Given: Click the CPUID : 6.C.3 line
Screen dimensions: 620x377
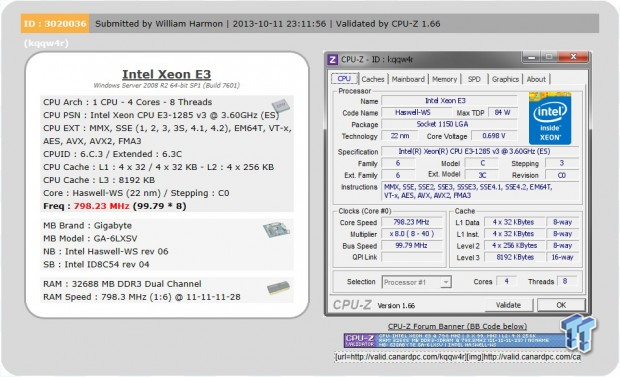Looking at the screenshot, I should tap(112, 154).
